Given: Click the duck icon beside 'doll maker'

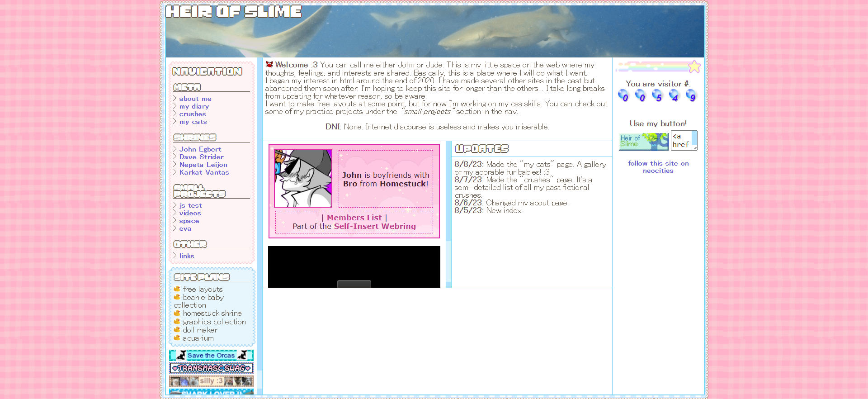Looking at the screenshot, I should pos(177,329).
